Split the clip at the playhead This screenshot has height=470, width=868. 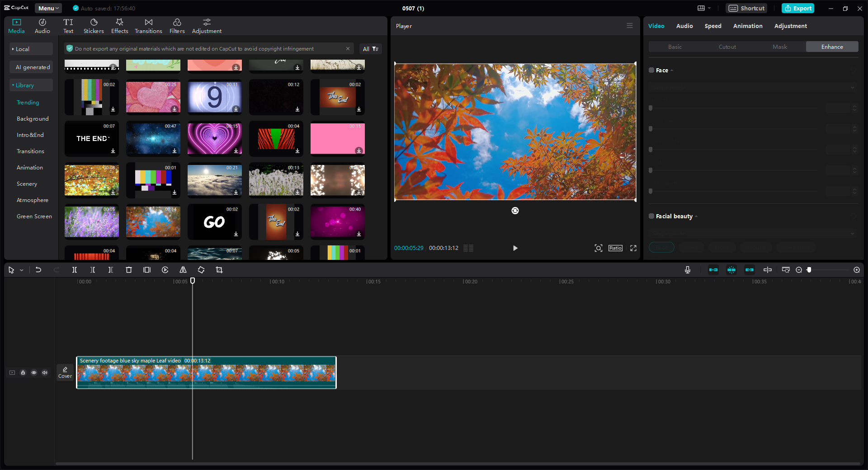point(75,270)
